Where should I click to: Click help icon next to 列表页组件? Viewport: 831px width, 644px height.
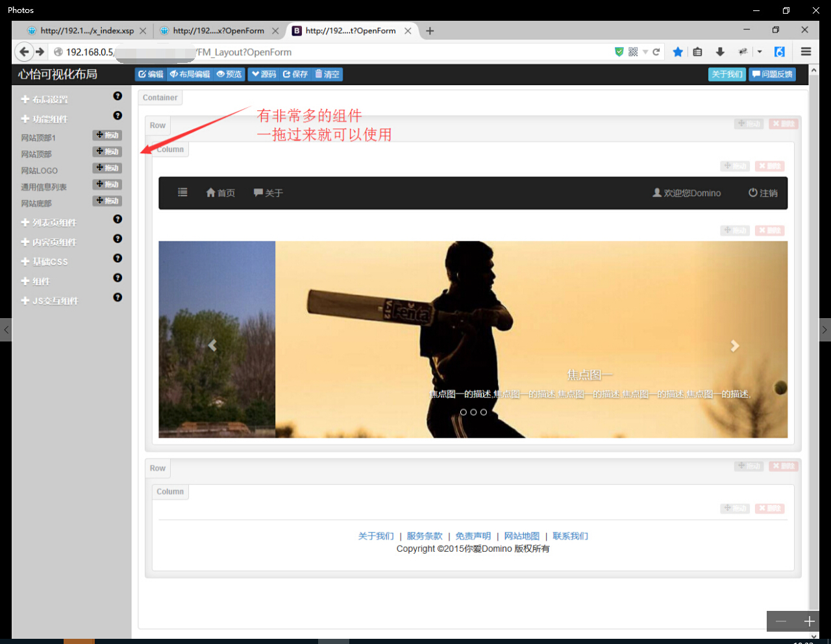[x=118, y=219]
